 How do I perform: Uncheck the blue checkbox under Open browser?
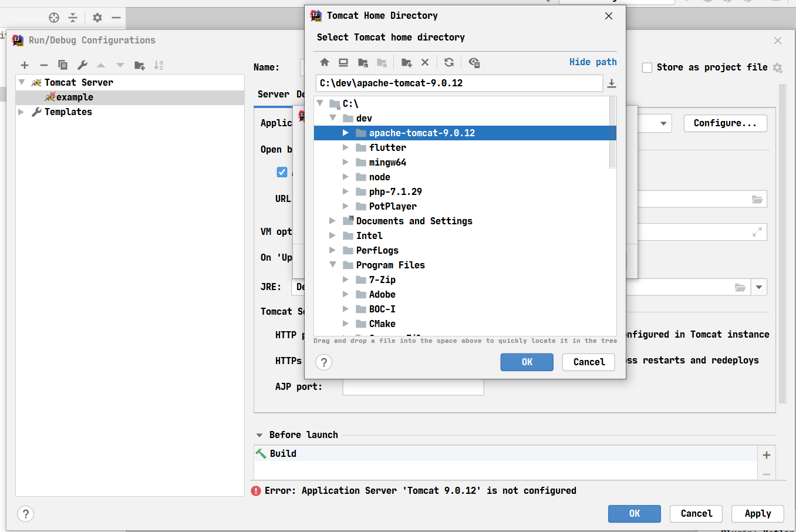tap(282, 172)
